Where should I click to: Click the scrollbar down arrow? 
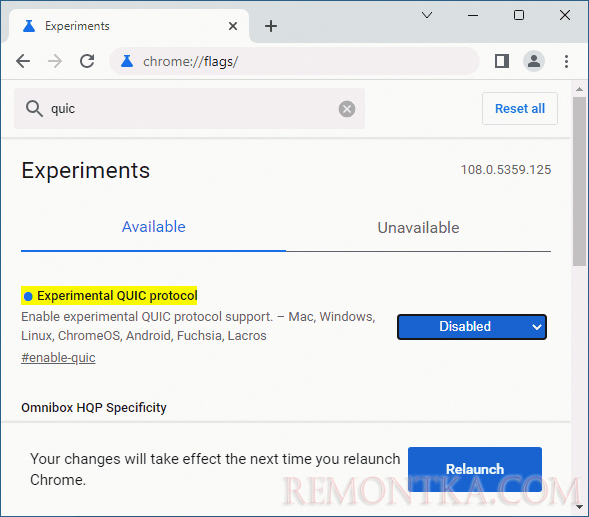click(580, 506)
